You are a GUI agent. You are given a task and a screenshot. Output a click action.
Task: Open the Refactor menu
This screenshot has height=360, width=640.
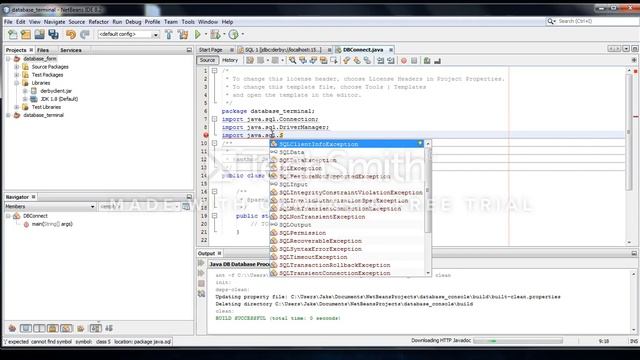click(x=99, y=22)
